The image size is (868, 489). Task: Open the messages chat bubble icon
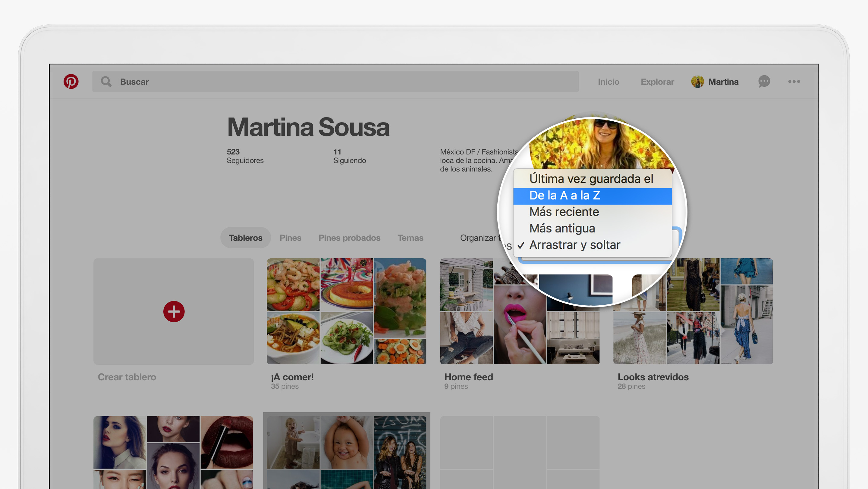coord(764,81)
